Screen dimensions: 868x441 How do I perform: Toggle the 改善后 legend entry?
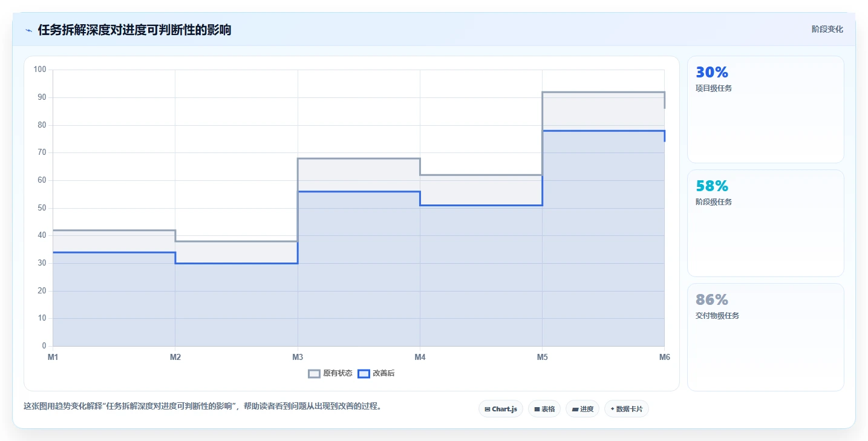376,373
